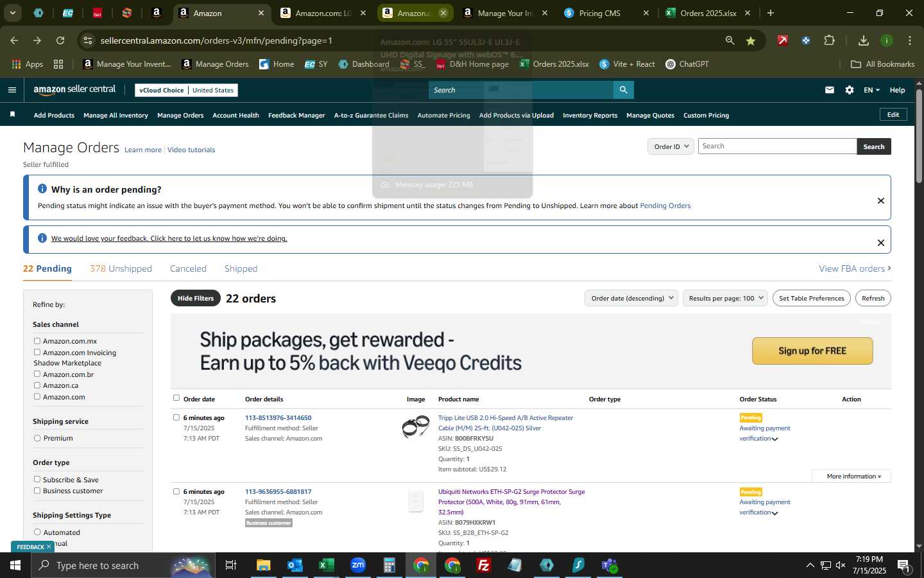Expand Ubiquiti order's Awaiting payment verification

click(774, 513)
